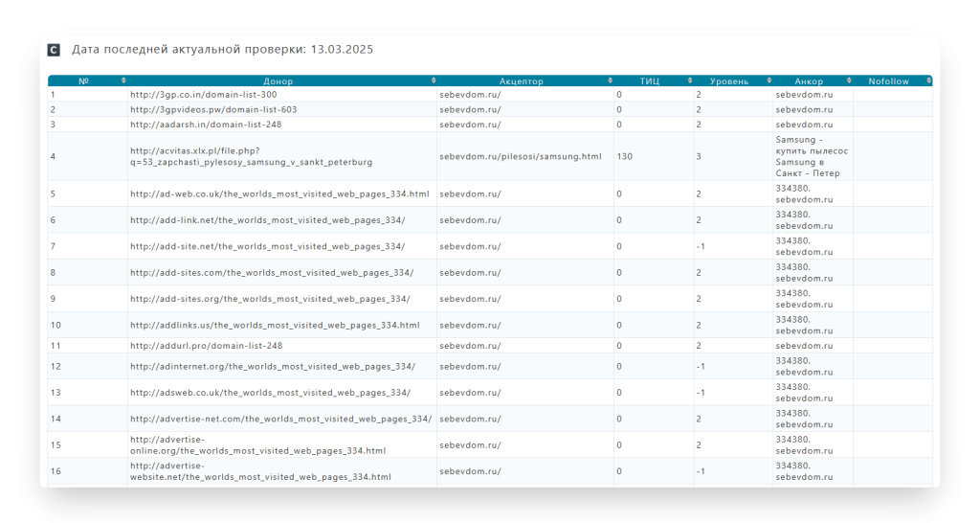The image size is (980, 523).
Task: Sort table by the Донор header label
Action: pyautogui.click(x=278, y=81)
